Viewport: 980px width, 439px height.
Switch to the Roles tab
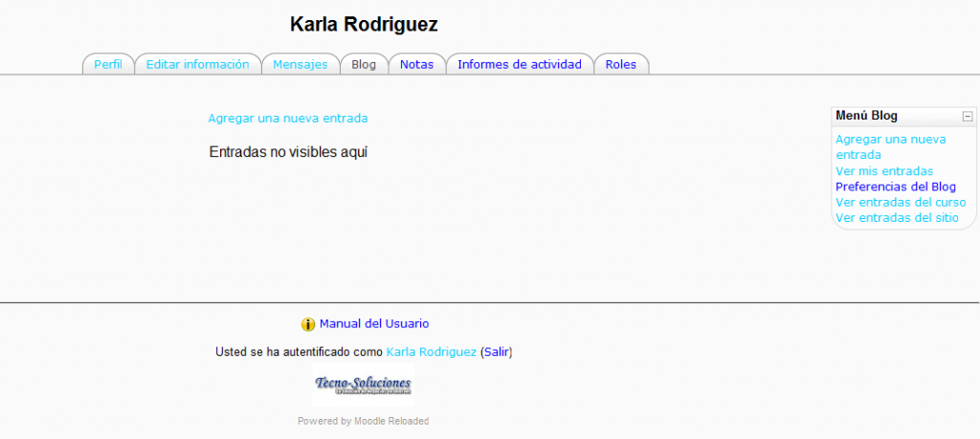pos(620,65)
